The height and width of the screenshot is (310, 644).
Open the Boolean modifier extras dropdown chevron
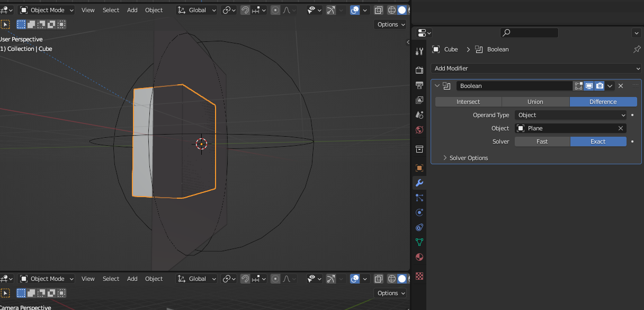[610, 85]
